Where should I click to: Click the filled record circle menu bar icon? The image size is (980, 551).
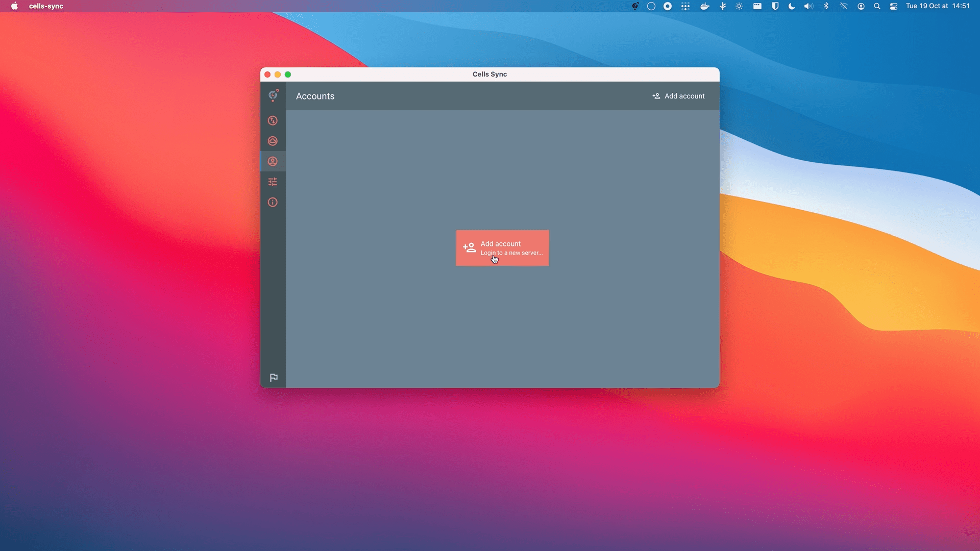[x=668, y=6]
